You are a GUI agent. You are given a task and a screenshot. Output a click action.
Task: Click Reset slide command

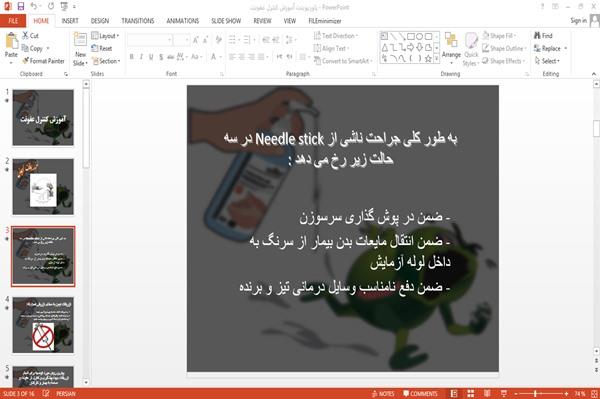click(102, 48)
